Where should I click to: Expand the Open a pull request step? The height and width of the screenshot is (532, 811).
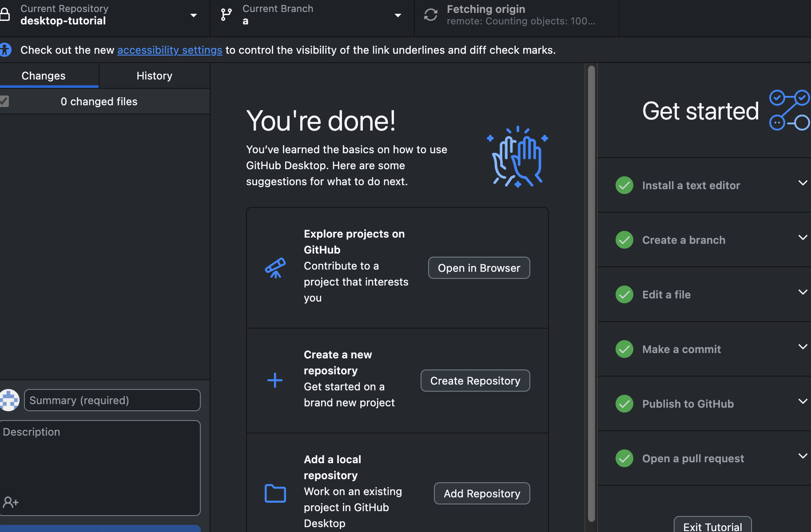[803, 456]
